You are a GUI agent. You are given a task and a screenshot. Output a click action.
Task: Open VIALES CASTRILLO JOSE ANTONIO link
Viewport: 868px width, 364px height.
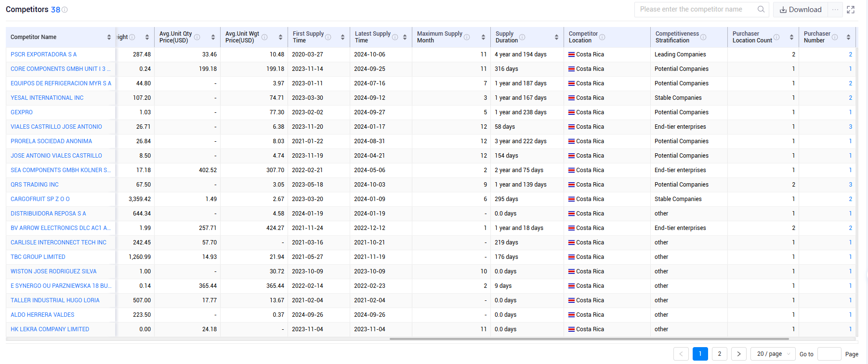(56, 127)
